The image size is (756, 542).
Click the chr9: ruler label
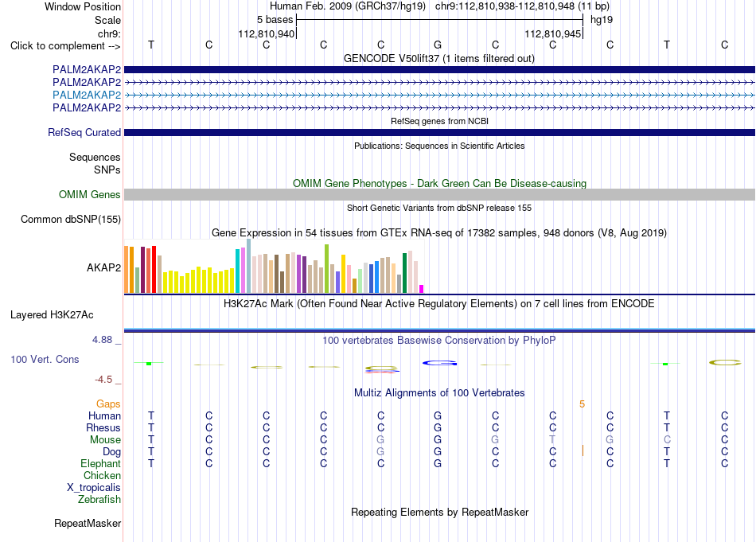tap(110, 33)
